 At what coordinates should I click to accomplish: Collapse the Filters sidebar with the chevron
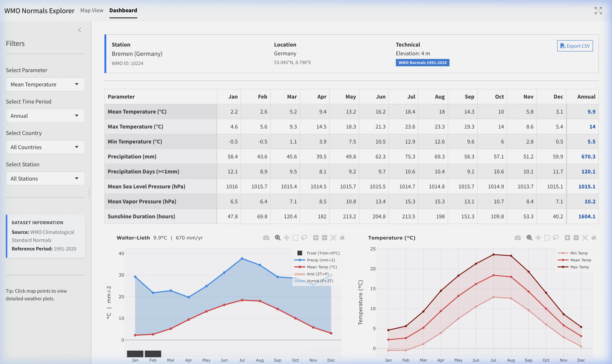coord(80,30)
